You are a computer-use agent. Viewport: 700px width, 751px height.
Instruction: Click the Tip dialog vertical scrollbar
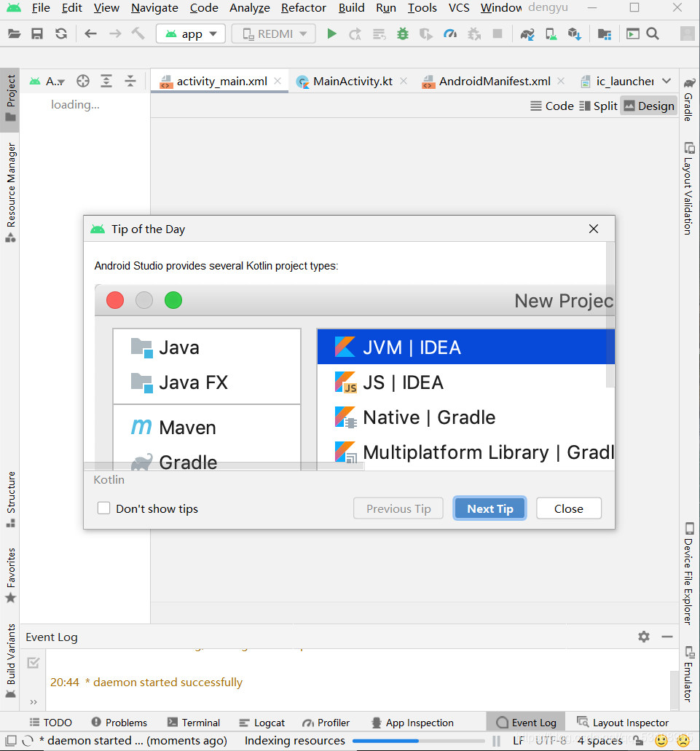pos(610,315)
